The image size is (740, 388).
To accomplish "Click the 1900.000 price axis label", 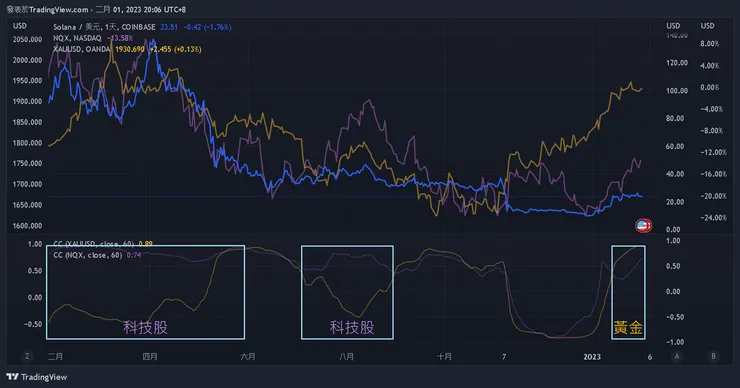I will tap(27, 101).
